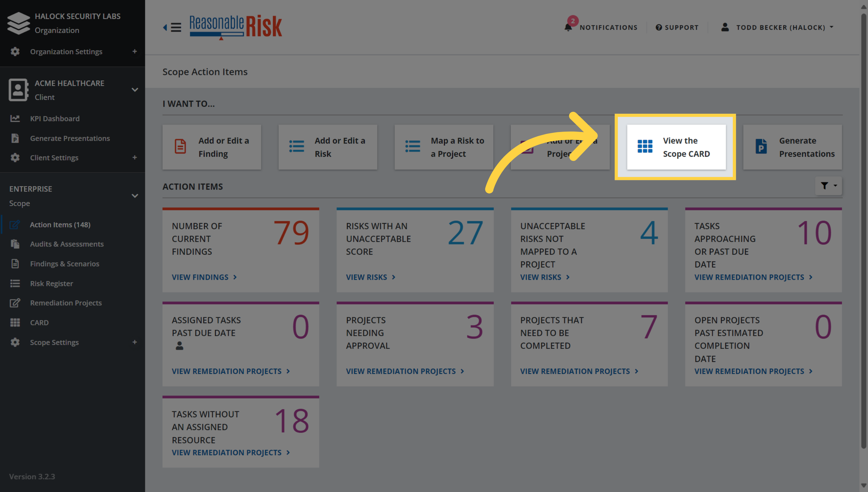Click the 79 current findings count
The image size is (868, 492).
(291, 232)
